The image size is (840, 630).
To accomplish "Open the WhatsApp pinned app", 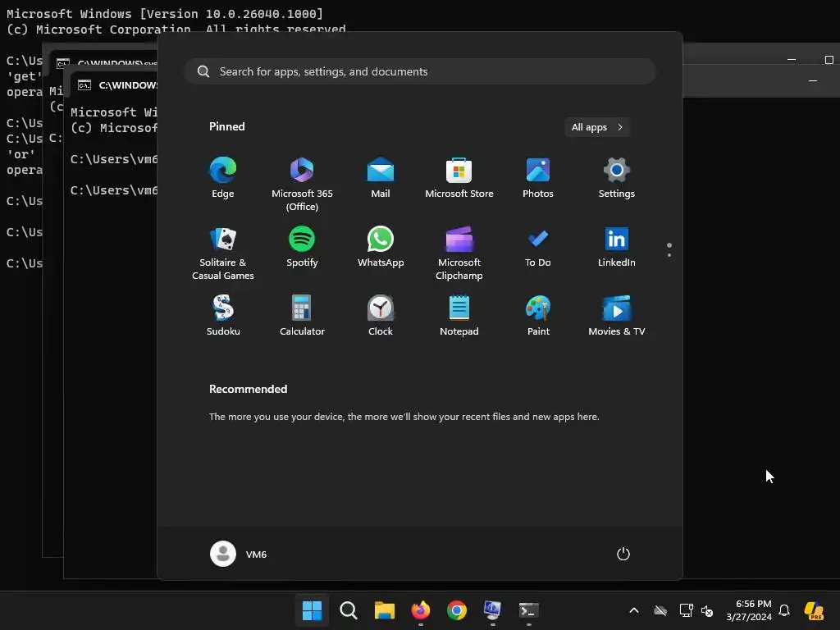I will pyautogui.click(x=381, y=247).
